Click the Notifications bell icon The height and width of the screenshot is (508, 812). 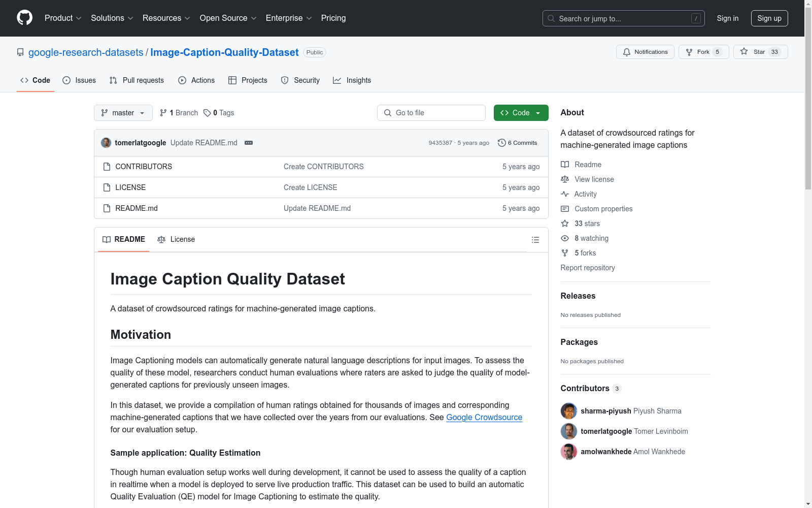pyautogui.click(x=627, y=52)
